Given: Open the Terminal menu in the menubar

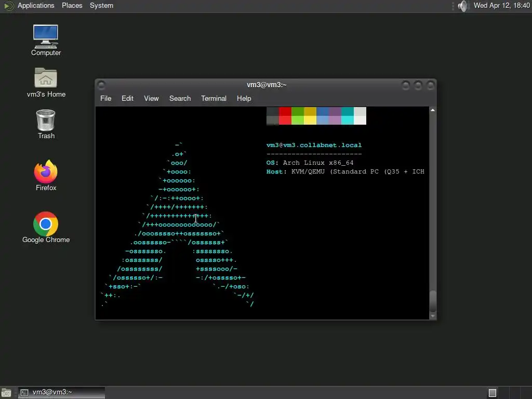Looking at the screenshot, I should 214,98.
